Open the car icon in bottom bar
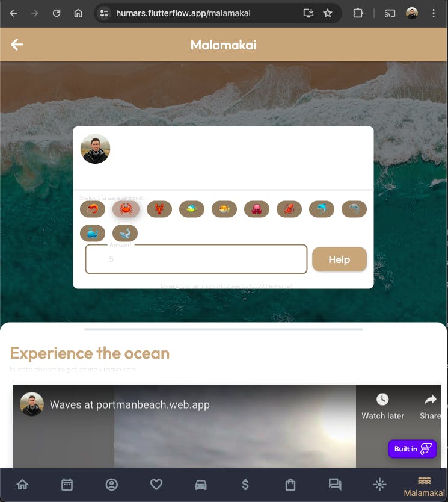The image size is (448, 502). coord(201,485)
